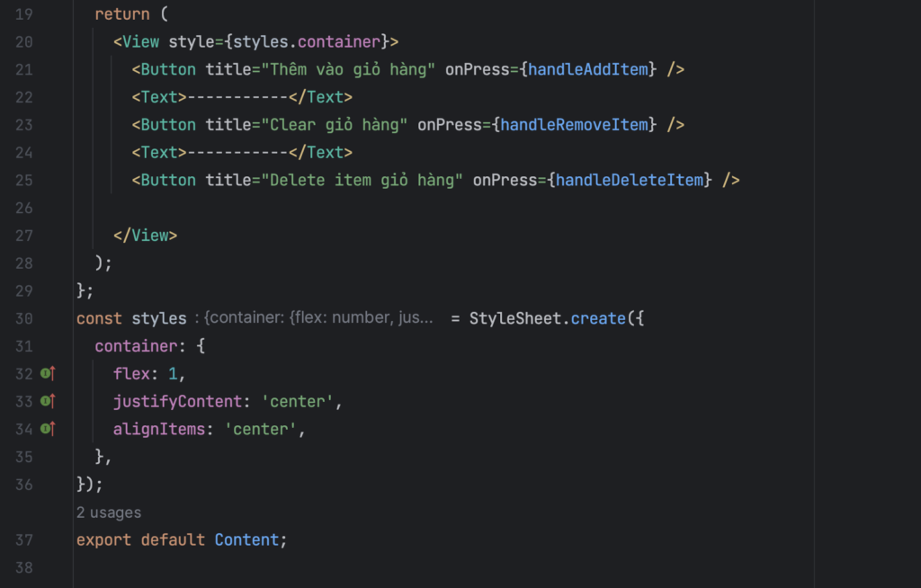Select line number 30 in the gutter

coord(24,318)
